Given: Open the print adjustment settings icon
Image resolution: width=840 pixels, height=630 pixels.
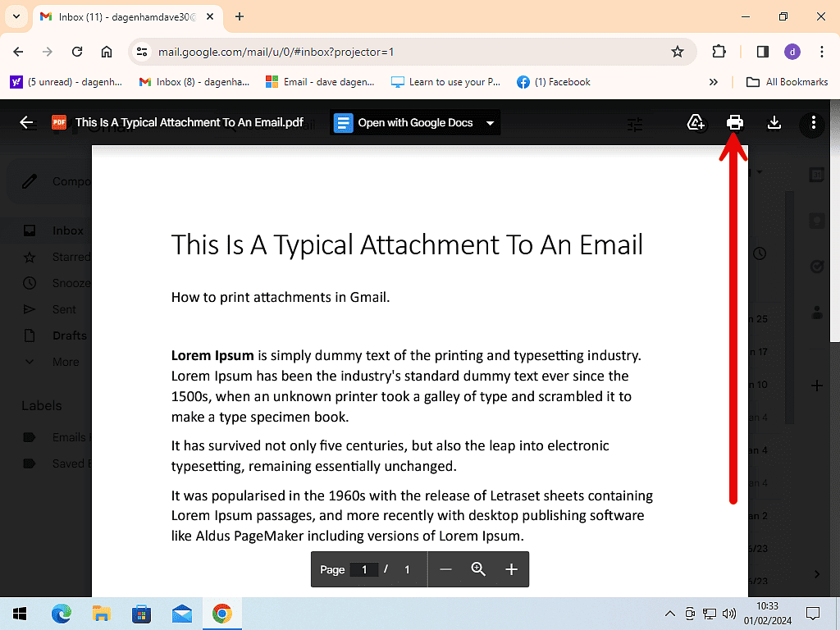Looking at the screenshot, I should pos(634,124).
